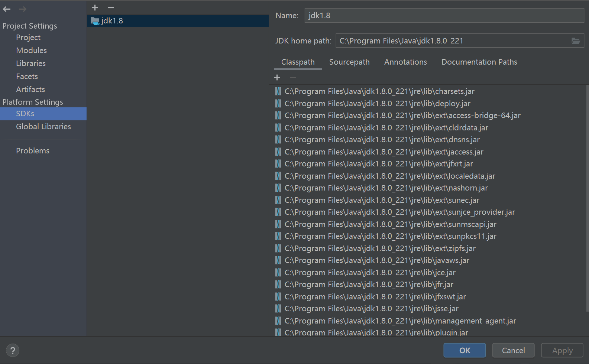Screen dimensions: 589x364
Task: Click the jar icon beside jaccess.jar
Action: (278, 152)
